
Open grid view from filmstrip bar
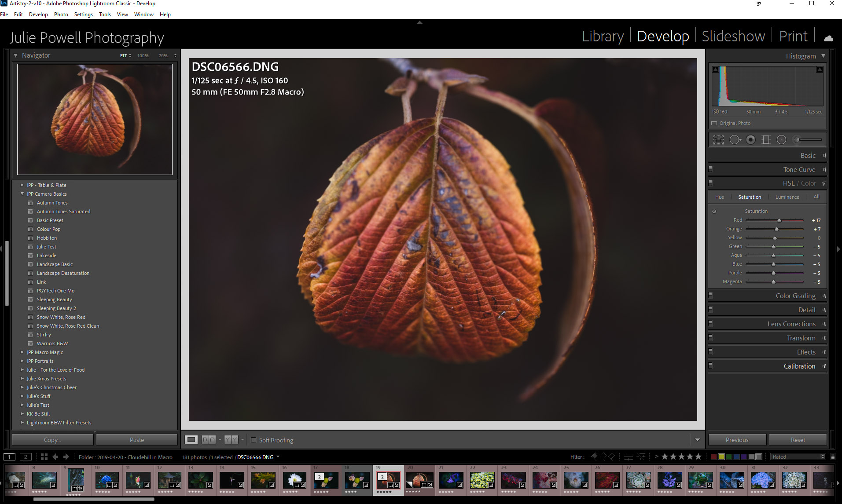(44, 457)
